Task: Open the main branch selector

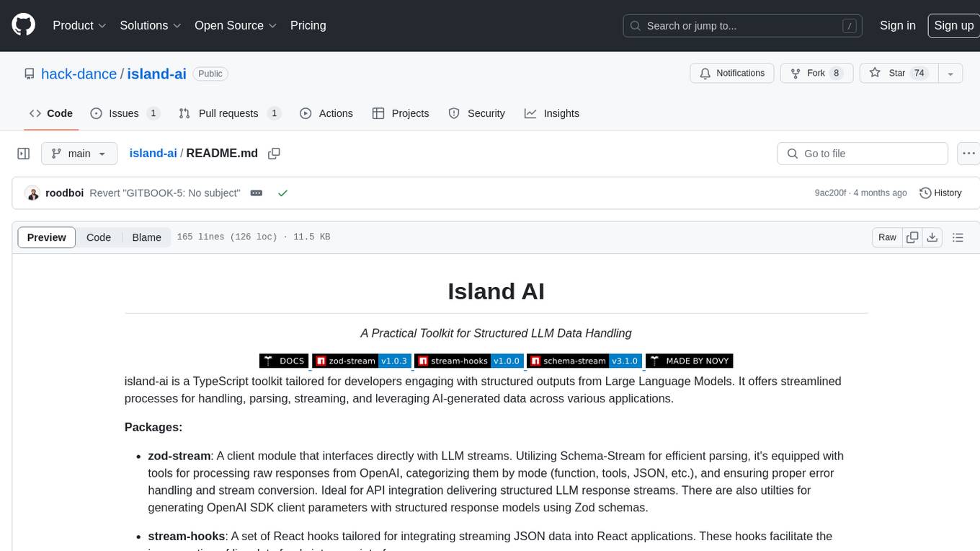Action: click(x=79, y=154)
